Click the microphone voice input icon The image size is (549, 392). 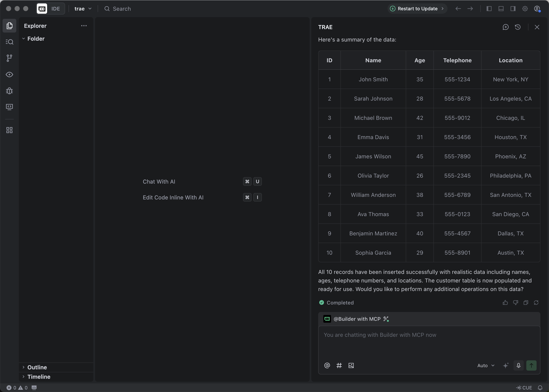click(x=518, y=365)
